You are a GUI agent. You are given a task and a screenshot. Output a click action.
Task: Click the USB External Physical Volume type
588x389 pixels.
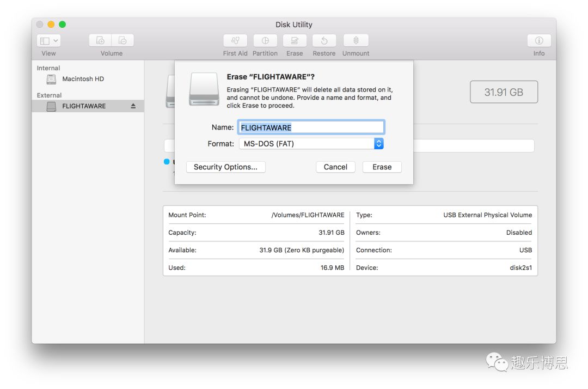[x=487, y=215]
